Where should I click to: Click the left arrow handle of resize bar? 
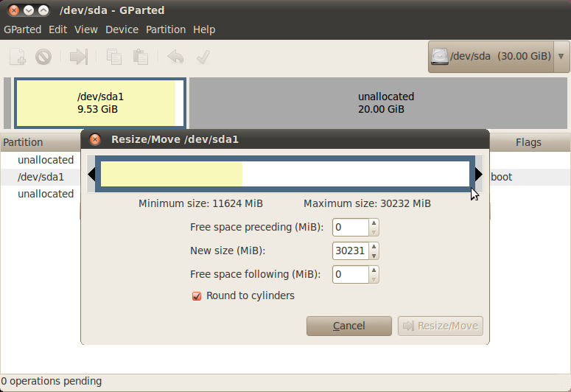click(91, 174)
